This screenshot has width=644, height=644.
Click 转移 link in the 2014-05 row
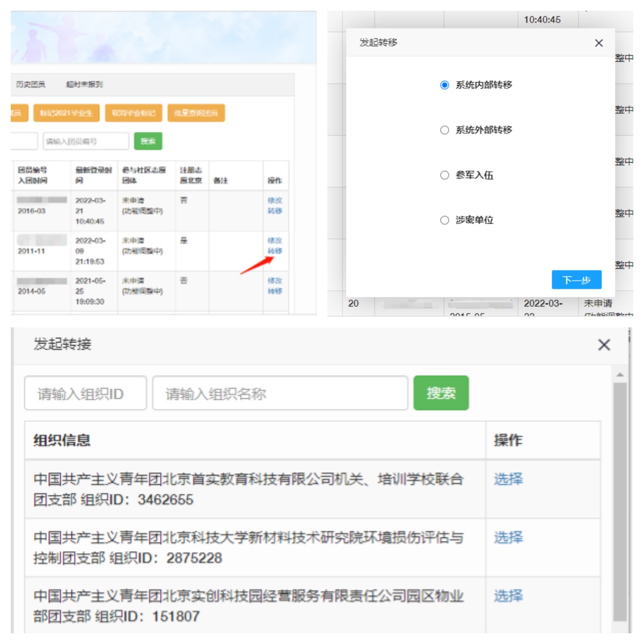(275, 291)
